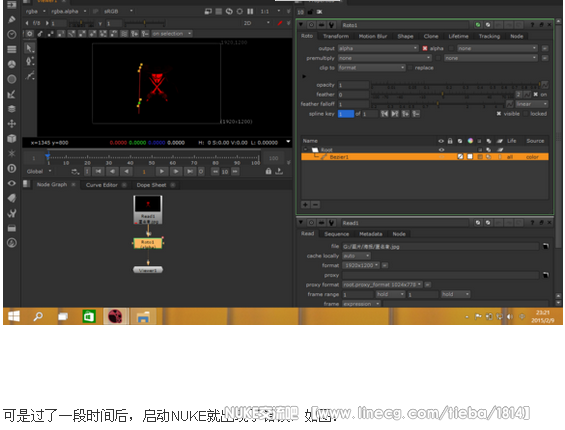Open File Explorer from the taskbar
Viewport: 565px width, 430px height.
143,316
